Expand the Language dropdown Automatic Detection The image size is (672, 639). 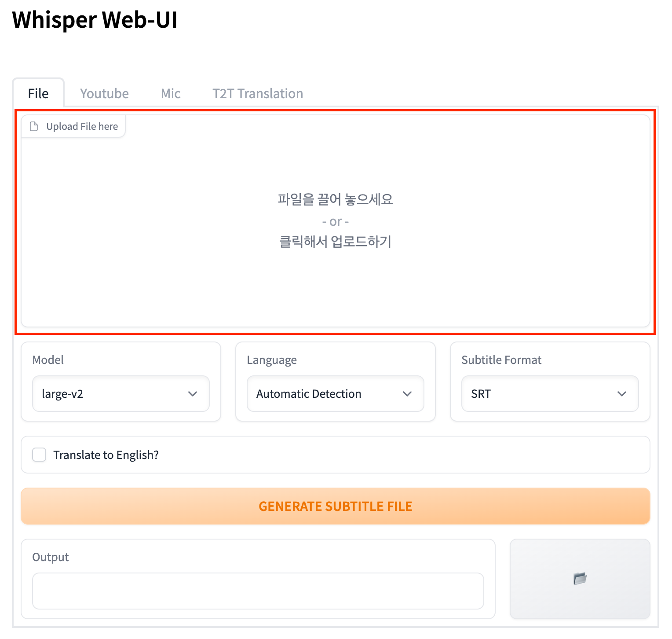[336, 393]
